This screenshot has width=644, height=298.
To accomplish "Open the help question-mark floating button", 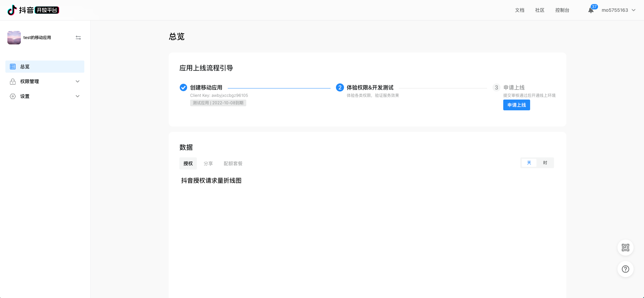I will pos(626,269).
